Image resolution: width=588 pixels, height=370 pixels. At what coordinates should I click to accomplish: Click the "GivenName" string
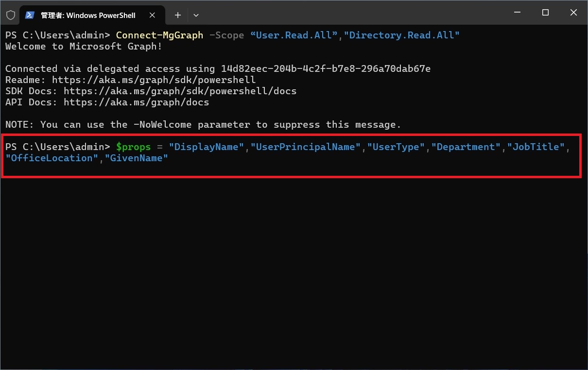[x=136, y=158]
